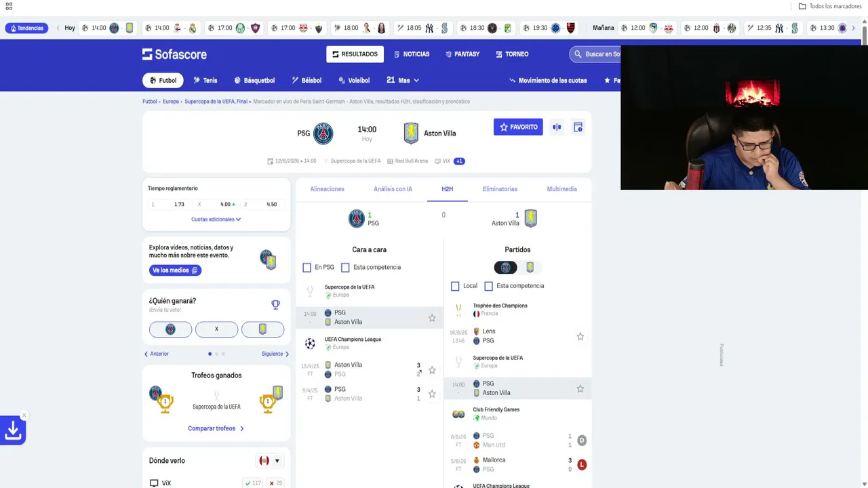Click the +1 broadcaster badge next to ViX
Image resolution: width=868 pixels, height=488 pixels.
459,161
